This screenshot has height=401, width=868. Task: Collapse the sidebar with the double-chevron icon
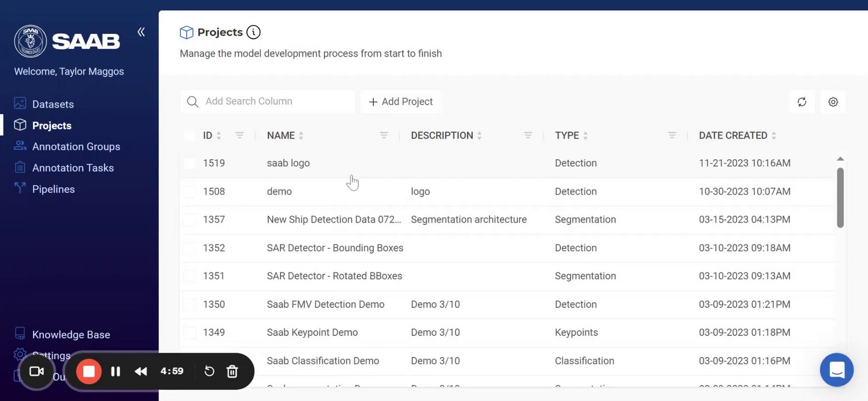(141, 32)
